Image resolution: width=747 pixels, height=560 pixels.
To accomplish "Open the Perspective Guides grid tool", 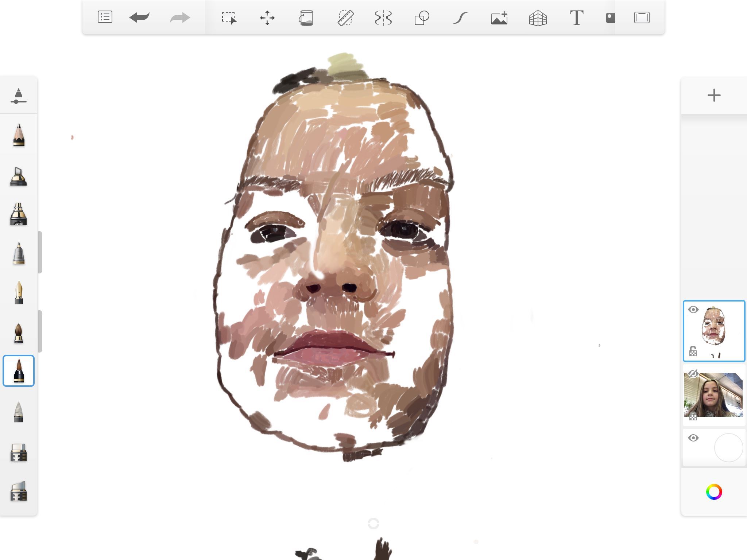I will 538,17.
